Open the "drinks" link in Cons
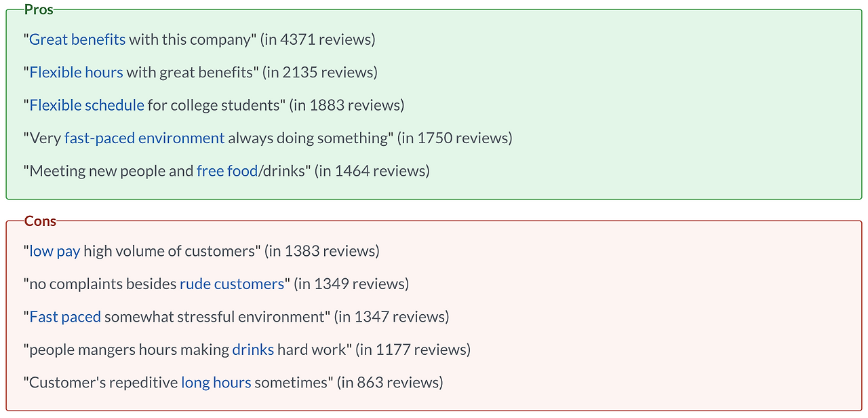 [x=253, y=349]
